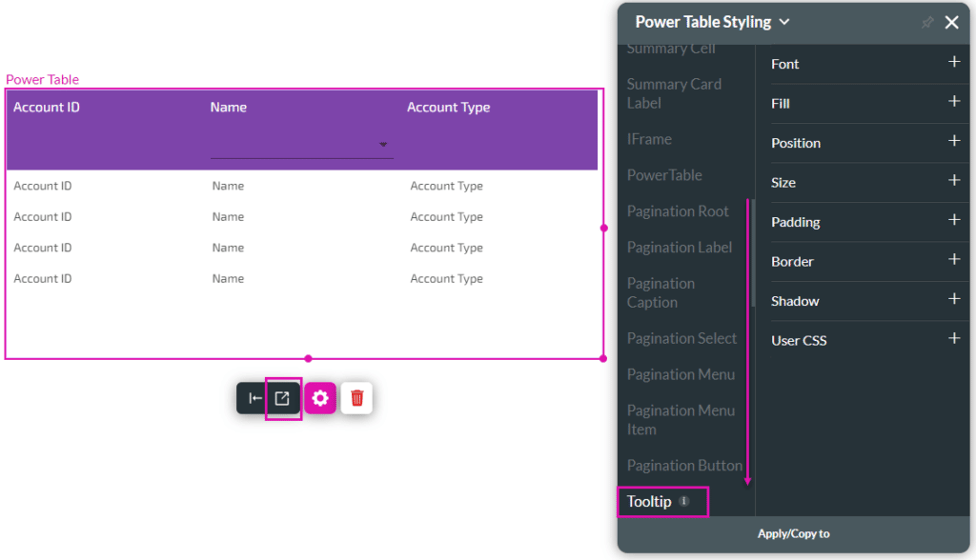976x560 pixels.
Task: Select Tooltip in the element list
Action: 649,501
